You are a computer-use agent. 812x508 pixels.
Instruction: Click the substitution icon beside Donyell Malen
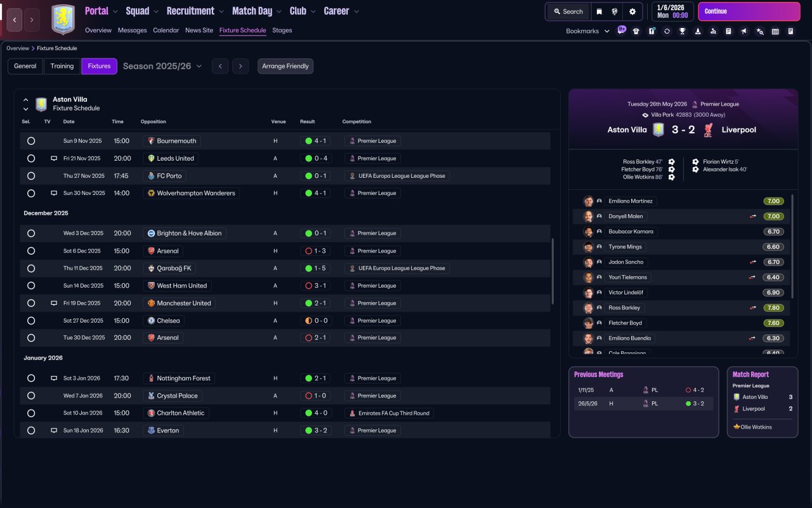753,217
